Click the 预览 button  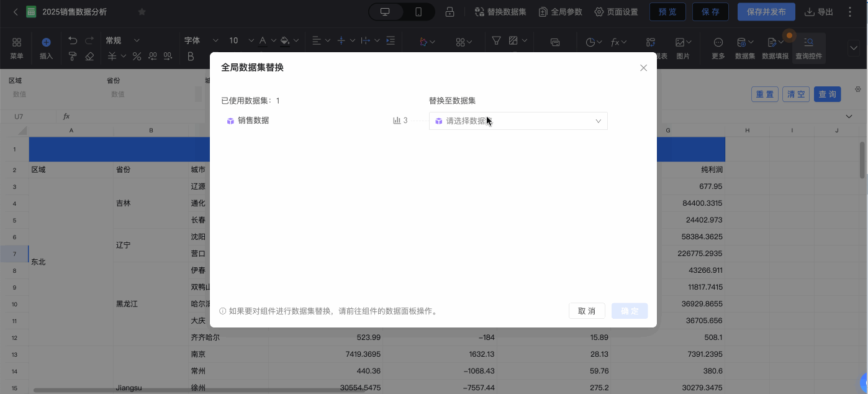point(667,12)
